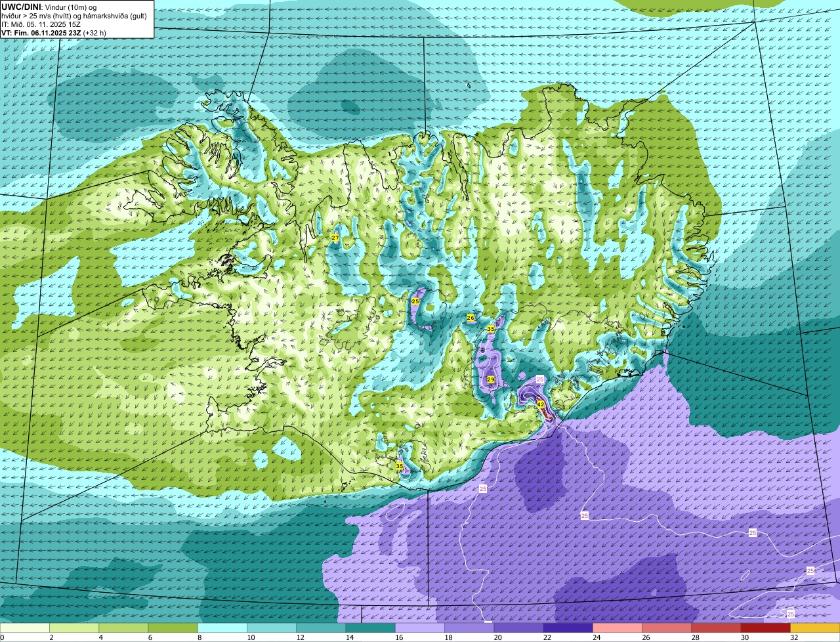Click the orange-yellow above-32 m/s legend swatch
This screenshot has height=642, width=840.
point(815,628)
